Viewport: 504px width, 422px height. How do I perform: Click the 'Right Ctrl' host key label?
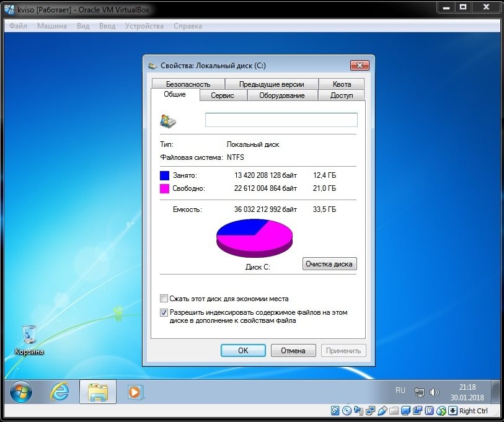474,411
